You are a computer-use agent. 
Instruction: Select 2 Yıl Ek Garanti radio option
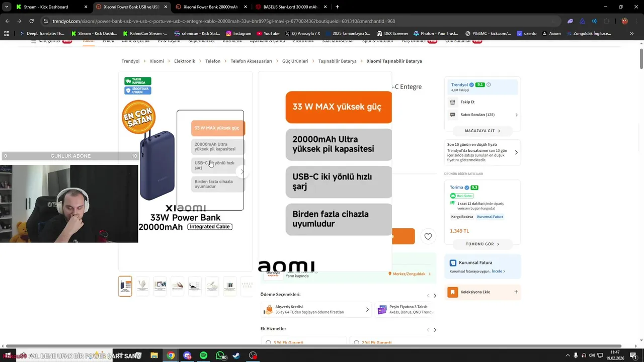pyautogui.click(x=356, y=343)
